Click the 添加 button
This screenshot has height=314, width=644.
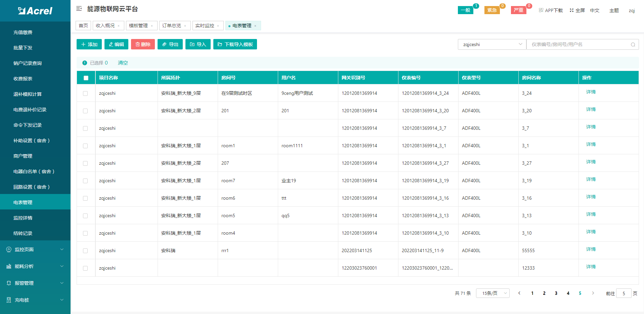pos(89,44)
